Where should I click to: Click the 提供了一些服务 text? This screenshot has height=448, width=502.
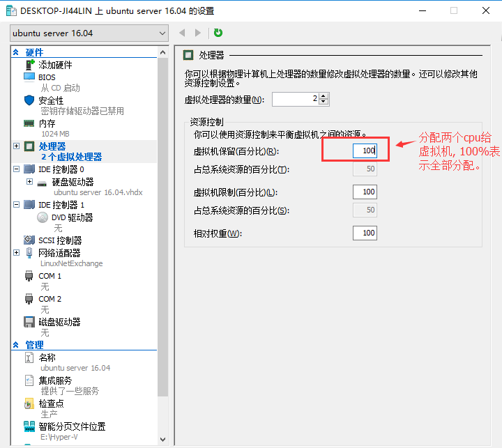tap(70, 391)
